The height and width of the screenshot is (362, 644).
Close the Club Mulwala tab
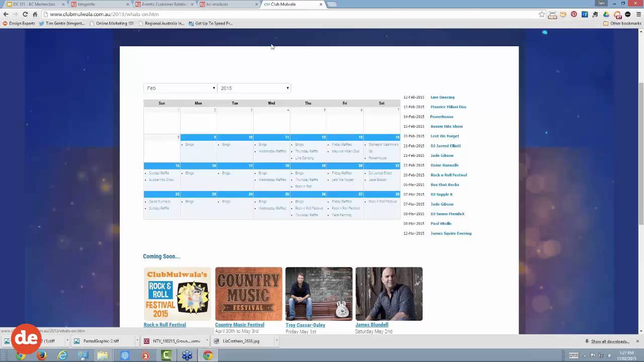click(321, 4)
